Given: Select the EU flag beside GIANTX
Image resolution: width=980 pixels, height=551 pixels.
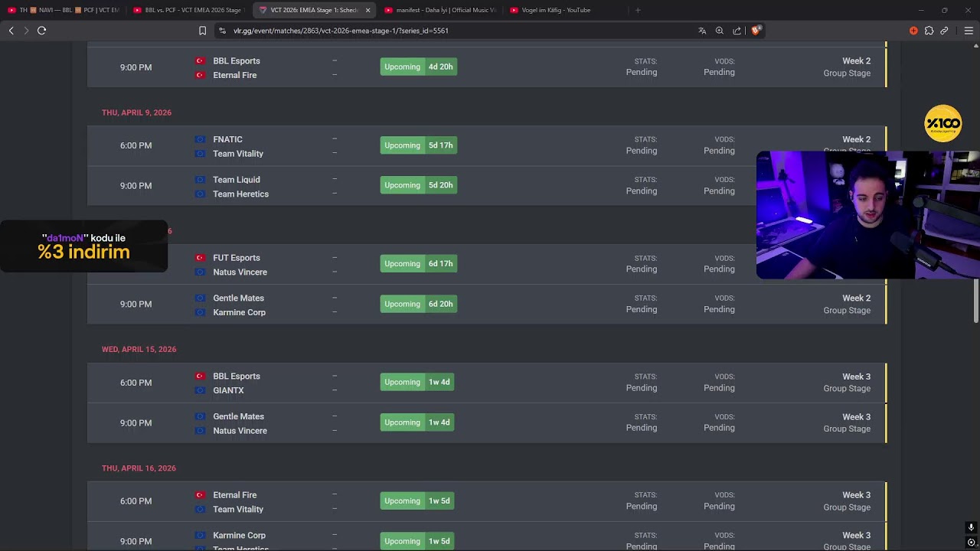Looking at the screenshot, I should 200,390.
